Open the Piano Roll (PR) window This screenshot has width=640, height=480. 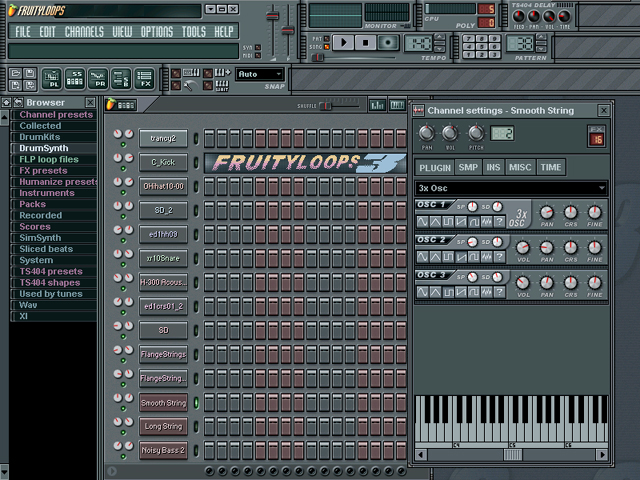tap(98, 78)
